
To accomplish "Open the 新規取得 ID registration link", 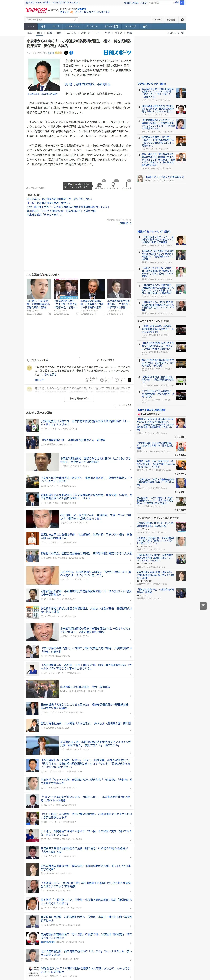I will tap(82, 9).
